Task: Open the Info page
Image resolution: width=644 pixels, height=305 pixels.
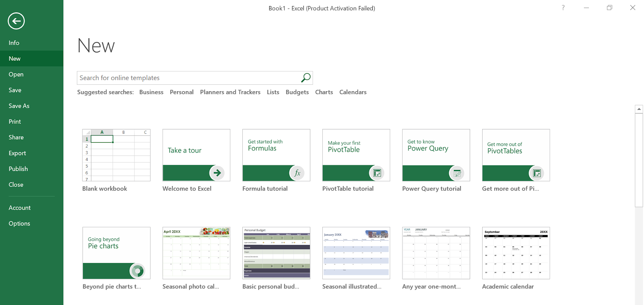Action: (31, 43)
